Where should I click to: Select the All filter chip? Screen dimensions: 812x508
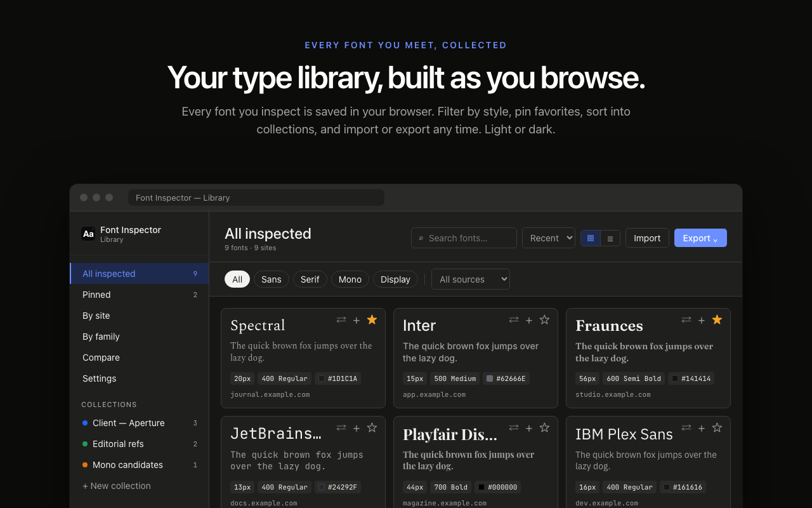[237, 279]
